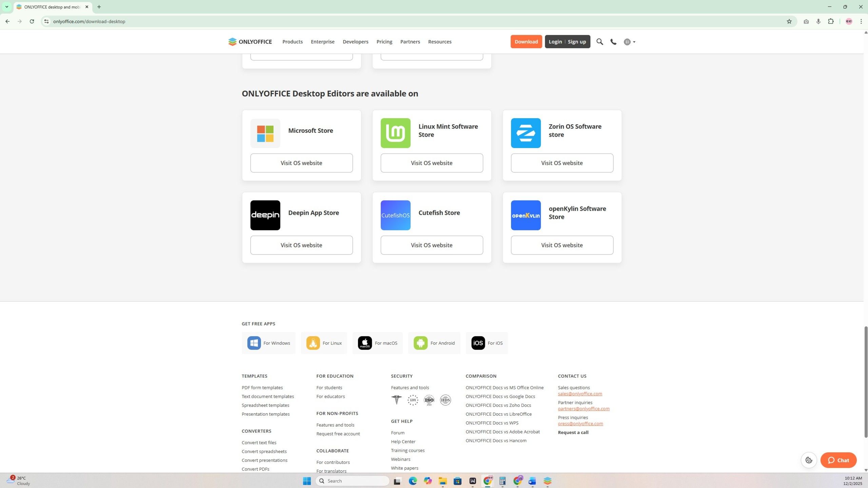Open ONLYOFFICE Docs vs Google Docs link

pos(500,396)
